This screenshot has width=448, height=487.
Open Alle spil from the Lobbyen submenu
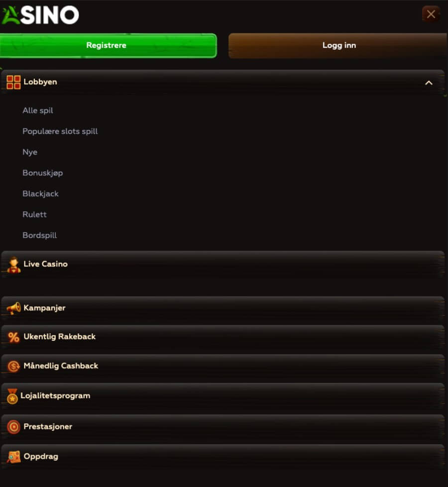pos(38,110)
